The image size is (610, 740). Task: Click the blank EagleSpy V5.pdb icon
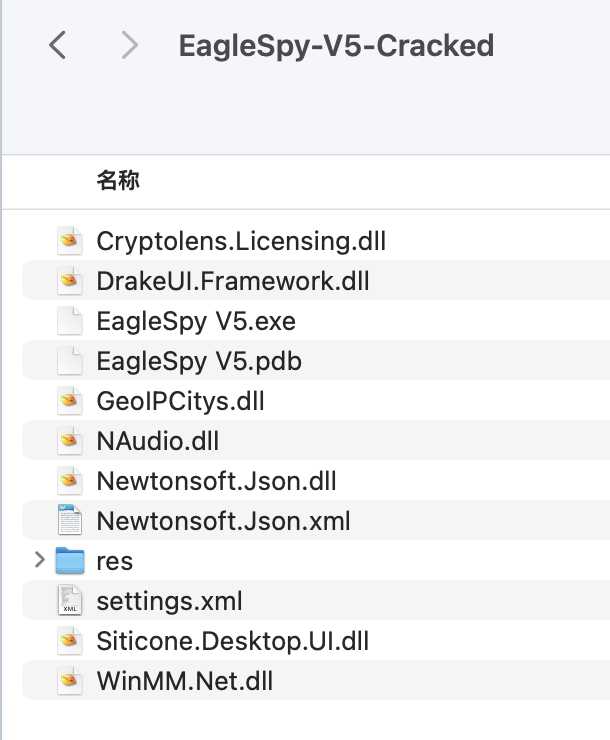click(x=69, y=361)
